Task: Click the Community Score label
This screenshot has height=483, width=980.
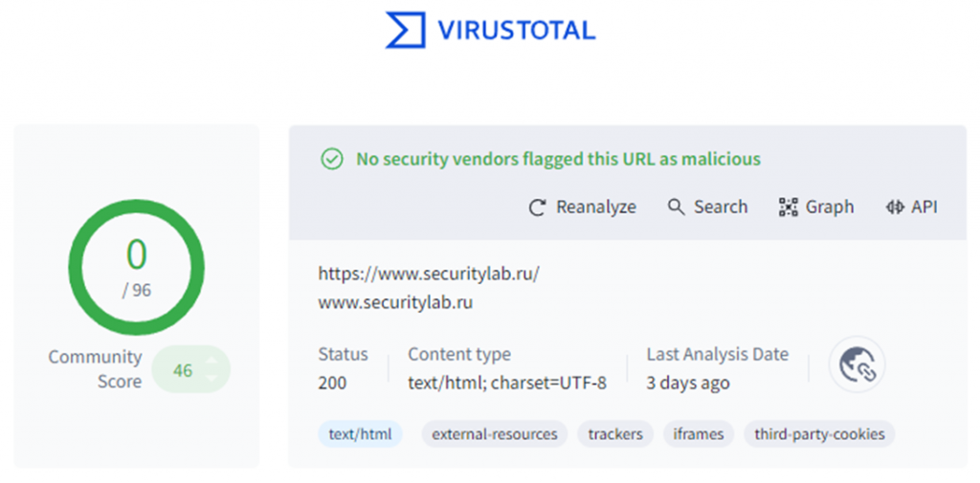Action: [x=95, y=368]
